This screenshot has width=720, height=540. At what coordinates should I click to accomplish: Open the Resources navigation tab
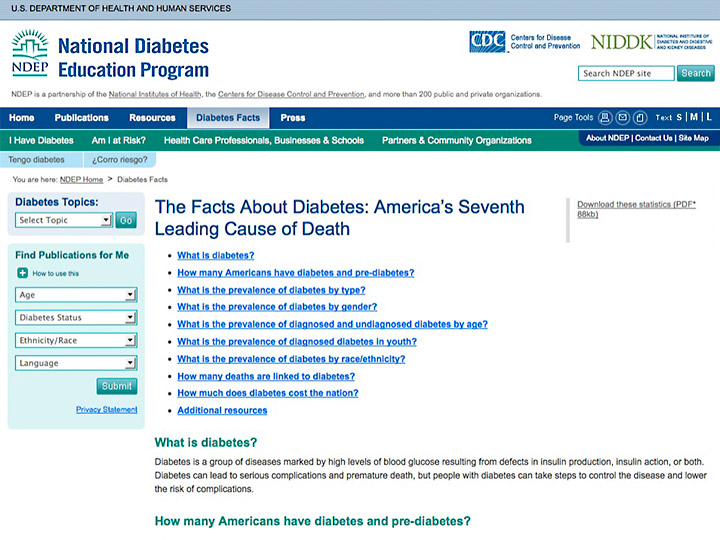pos(152,118)
